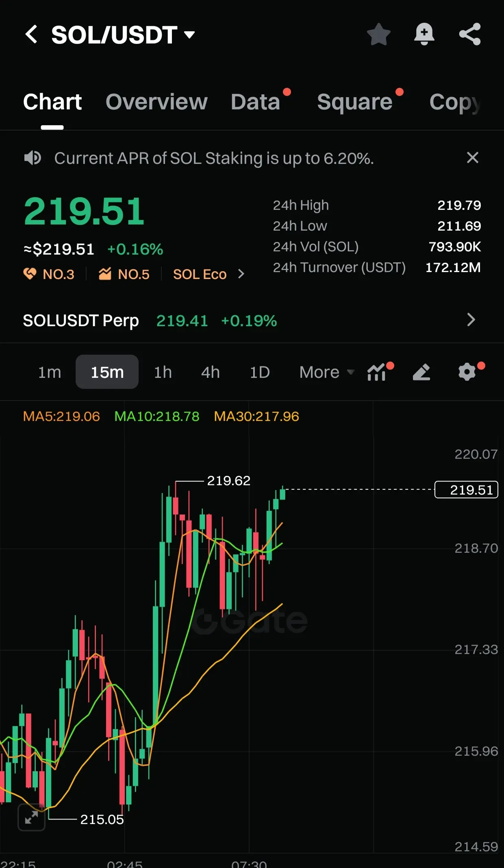The width and height of the screenshot is (504, 868).
Task: Tap the 220.07 price axis label
Action: tap(476, 454)
